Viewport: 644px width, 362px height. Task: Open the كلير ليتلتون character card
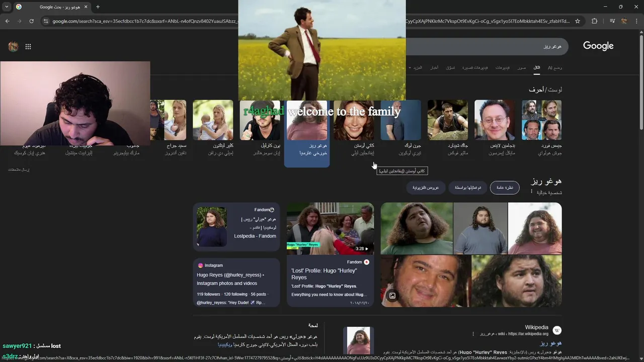(x=213, y=128)
